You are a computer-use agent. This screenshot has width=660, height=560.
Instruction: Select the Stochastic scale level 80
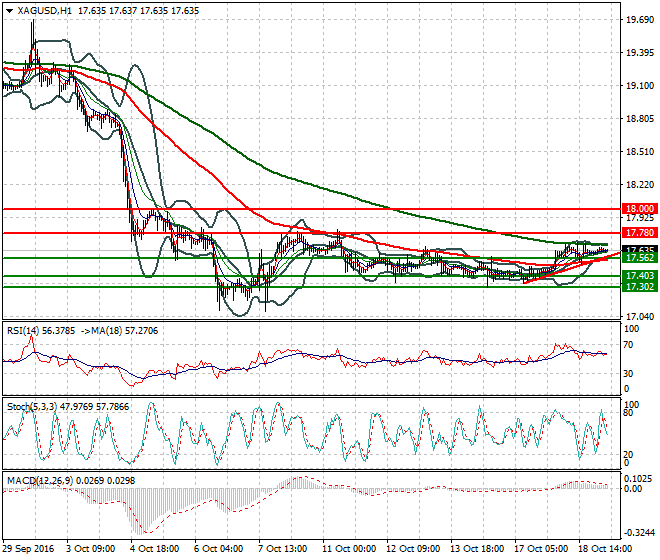click(628, 413)
